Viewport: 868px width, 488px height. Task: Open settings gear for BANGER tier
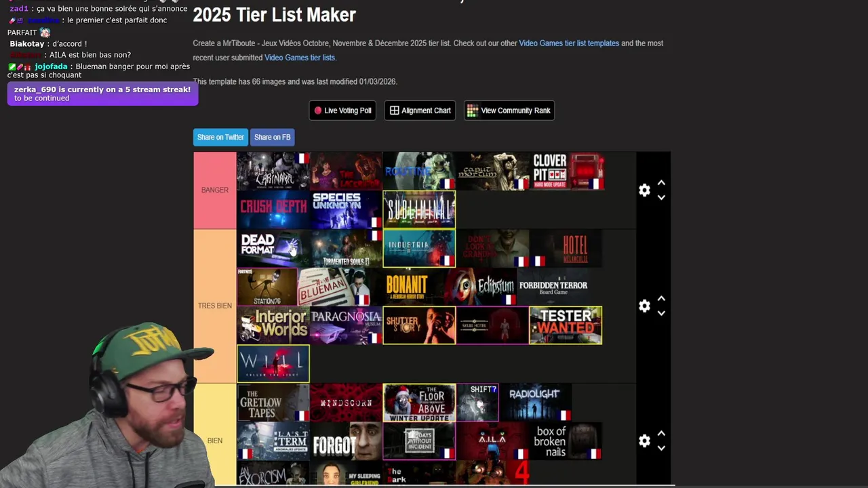click(x=644, y=190)
